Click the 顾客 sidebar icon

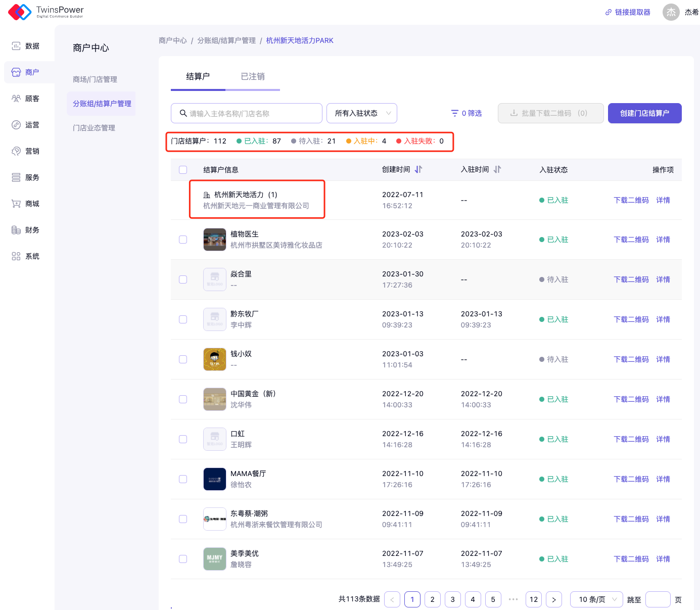(16, 99)
